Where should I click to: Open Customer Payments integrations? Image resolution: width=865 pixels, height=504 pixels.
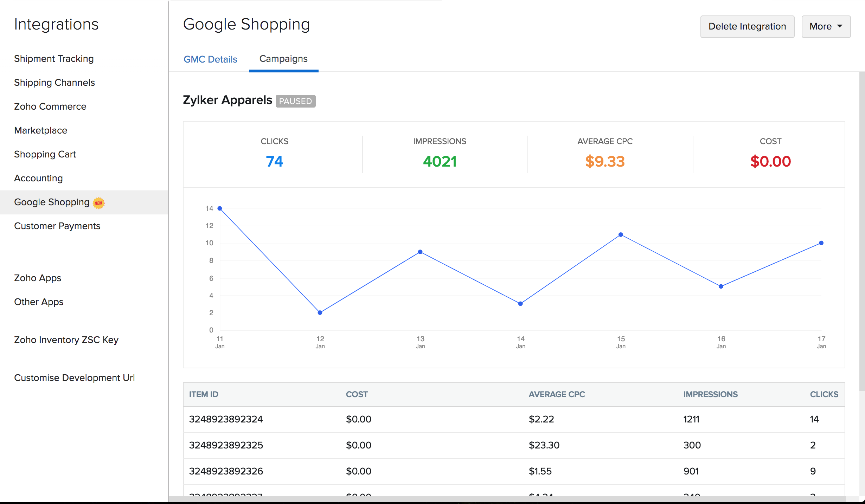point(57,226)
